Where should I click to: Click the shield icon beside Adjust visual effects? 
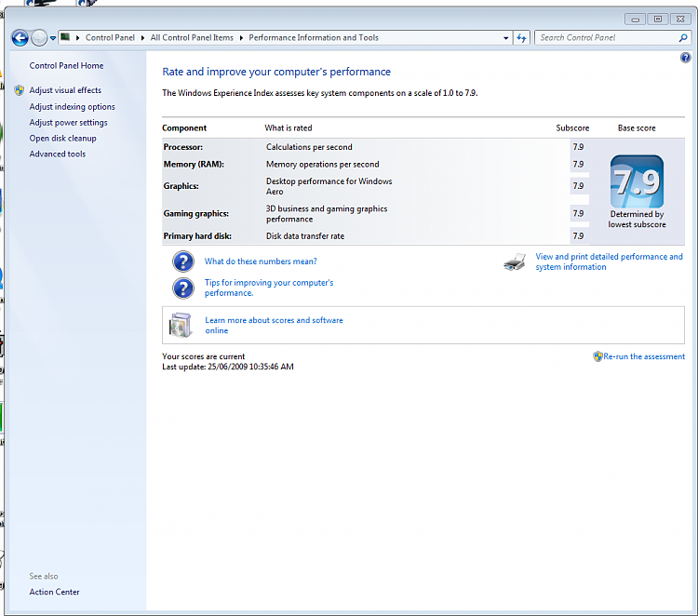(20, 90)
